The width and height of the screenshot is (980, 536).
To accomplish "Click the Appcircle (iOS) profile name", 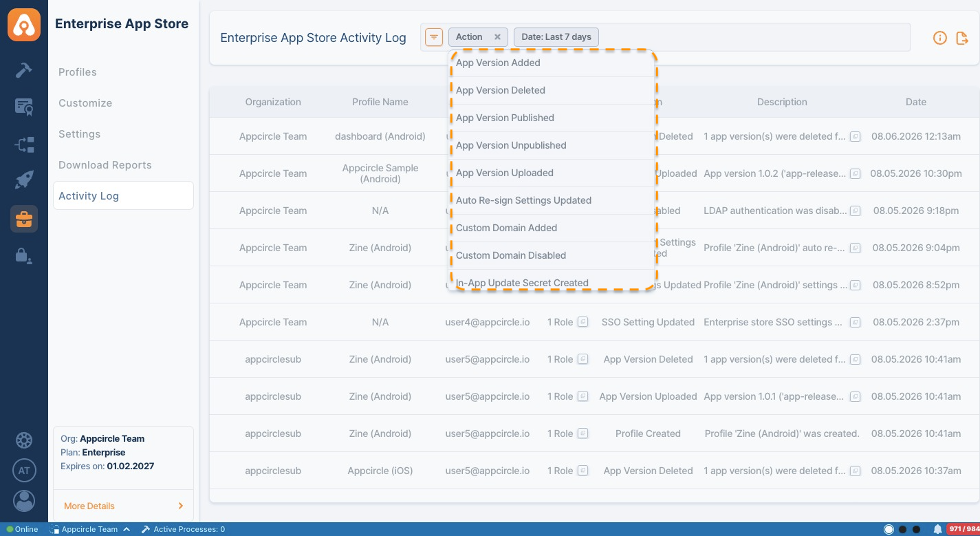I will click(x=380, y=471).
